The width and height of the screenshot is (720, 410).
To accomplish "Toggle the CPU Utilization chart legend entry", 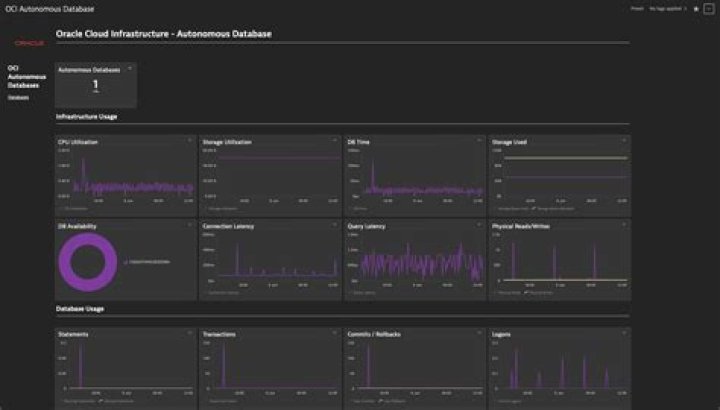I will [73, 209].
